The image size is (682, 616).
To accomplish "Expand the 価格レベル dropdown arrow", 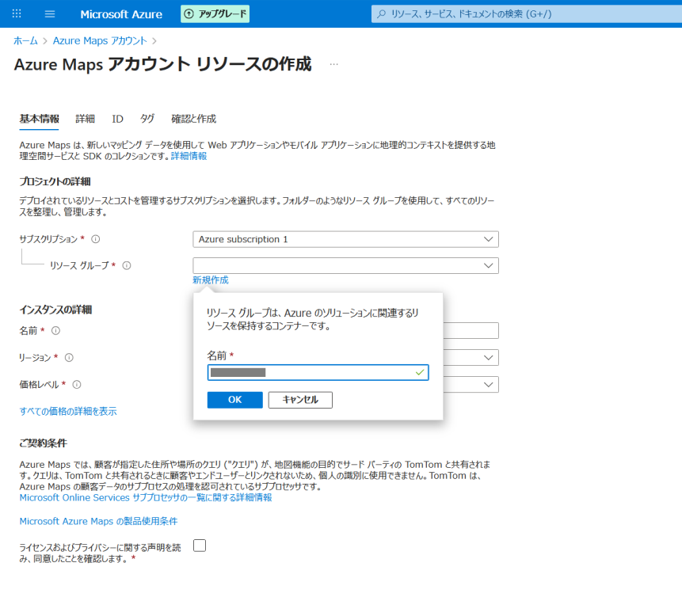I will (489, 385).
